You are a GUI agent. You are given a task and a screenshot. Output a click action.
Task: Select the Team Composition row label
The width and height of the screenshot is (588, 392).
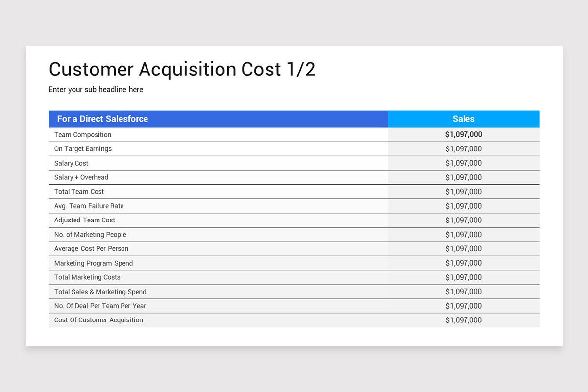click(x=83, y=135)
